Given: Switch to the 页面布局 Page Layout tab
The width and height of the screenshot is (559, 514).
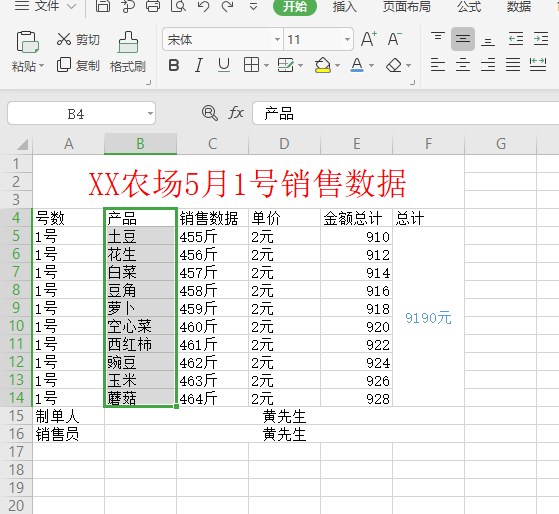Looking at the screenshot, I should tap(406, 6).
